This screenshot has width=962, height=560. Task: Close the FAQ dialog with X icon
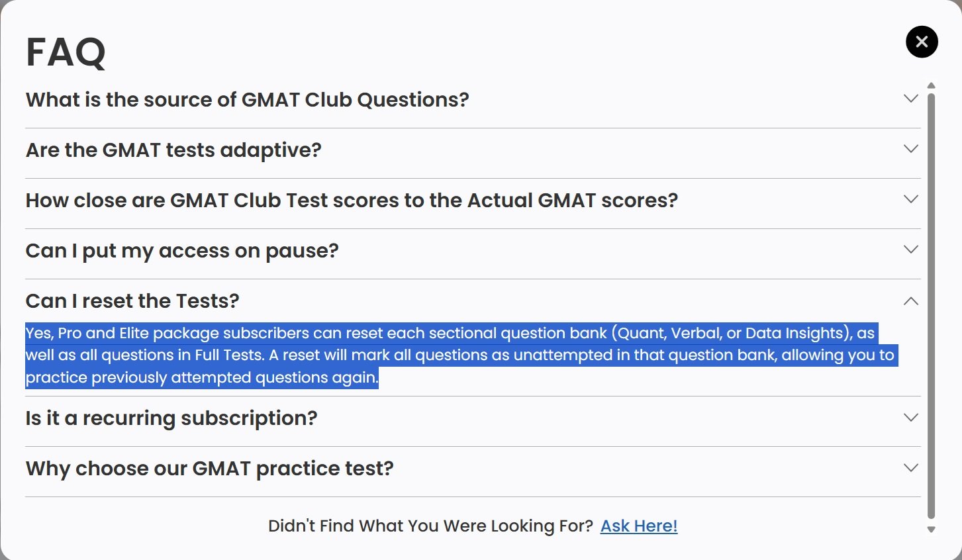(x=922, y=42)
